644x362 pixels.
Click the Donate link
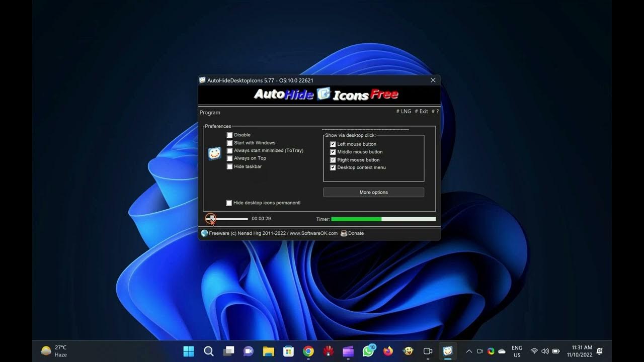point(356,233)
